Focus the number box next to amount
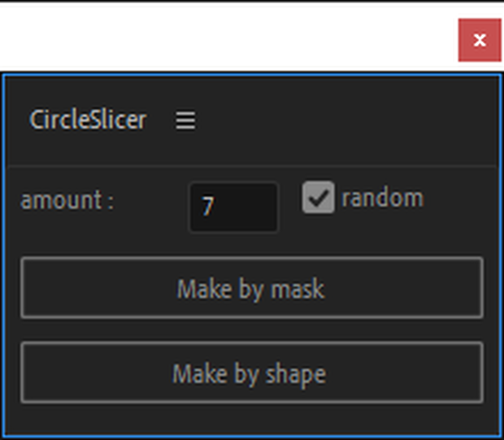Screen dimensions: 504x440 [x=233, y=207]
